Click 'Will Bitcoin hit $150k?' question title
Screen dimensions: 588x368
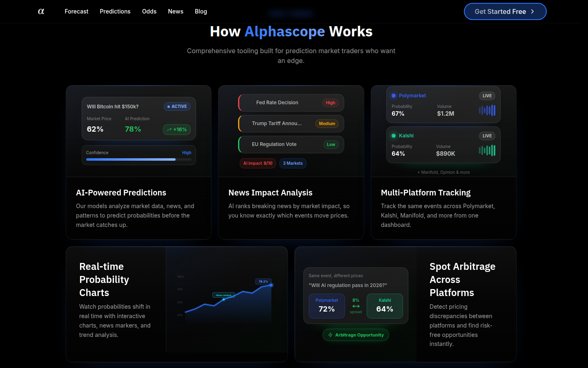click(x=113, y=107)
